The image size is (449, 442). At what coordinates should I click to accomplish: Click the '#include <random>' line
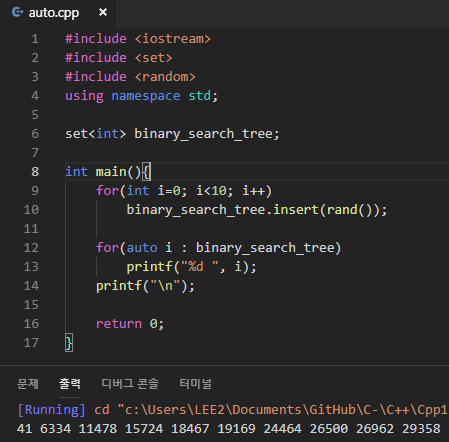130,77
